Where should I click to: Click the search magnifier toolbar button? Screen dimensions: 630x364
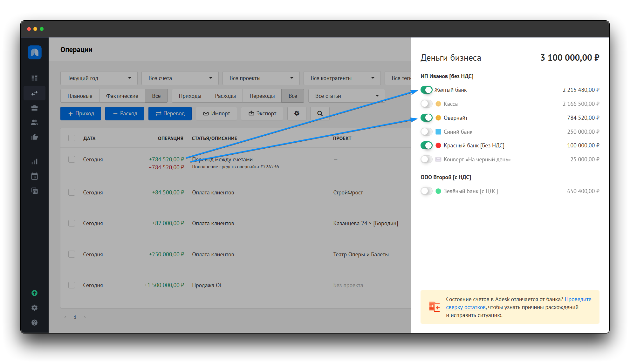pyautogui.click(x=320, y=113)
